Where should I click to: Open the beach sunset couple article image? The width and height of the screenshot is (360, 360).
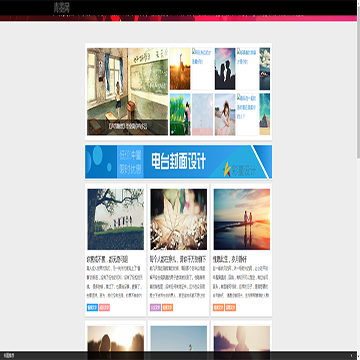point(242,219)
